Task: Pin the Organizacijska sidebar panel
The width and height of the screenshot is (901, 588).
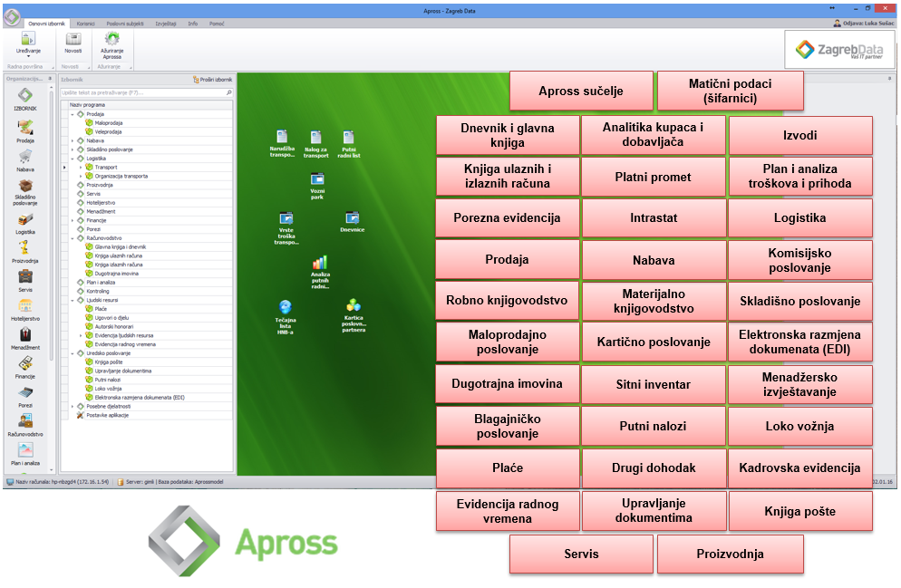Action: pyautogui.click(x=50, y=79)
